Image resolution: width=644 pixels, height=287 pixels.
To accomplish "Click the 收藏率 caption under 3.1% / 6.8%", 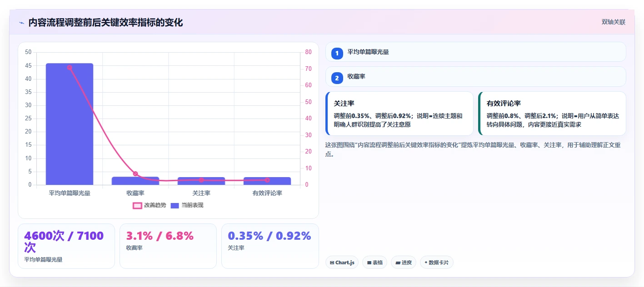I will pyautogui.click(x=135, y=248).
